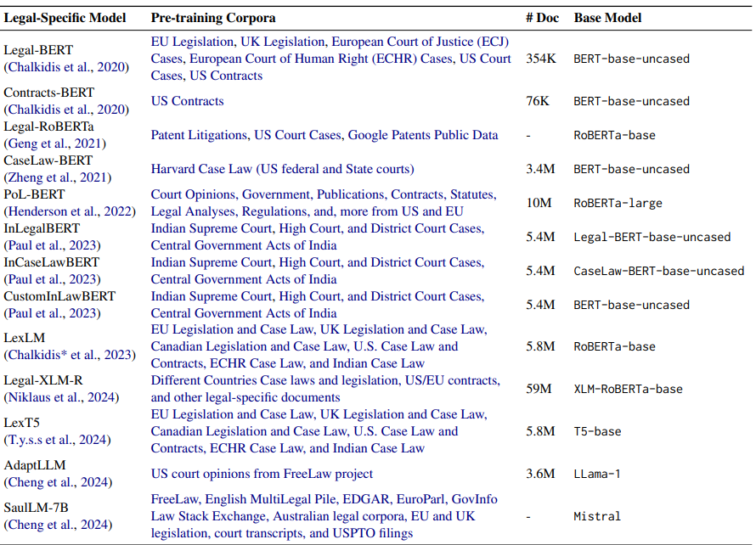Click the RoBERTa-large base model

pos(618,204)
